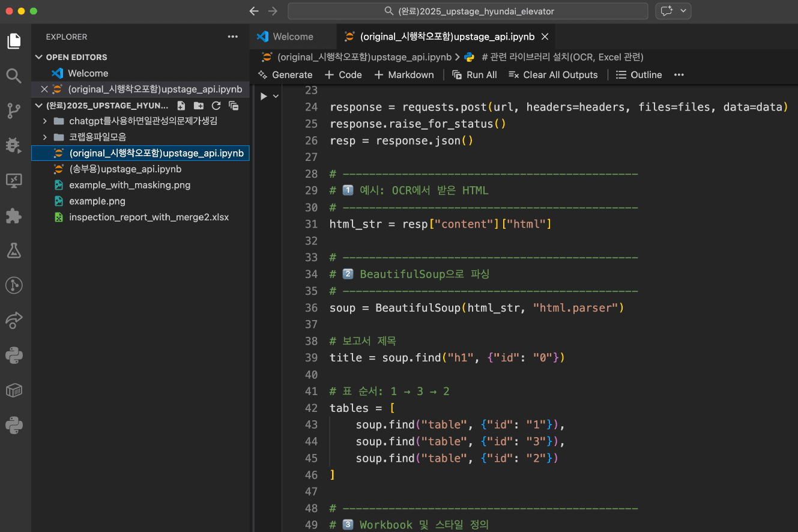Open the run cell options dropdown arrow
Screen dimensions: 798x532
(x=276, y=96)
